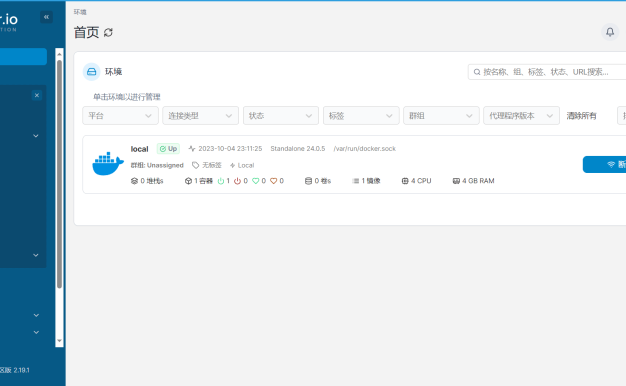Click the 环境 section icon

click(x=91, y=72)
